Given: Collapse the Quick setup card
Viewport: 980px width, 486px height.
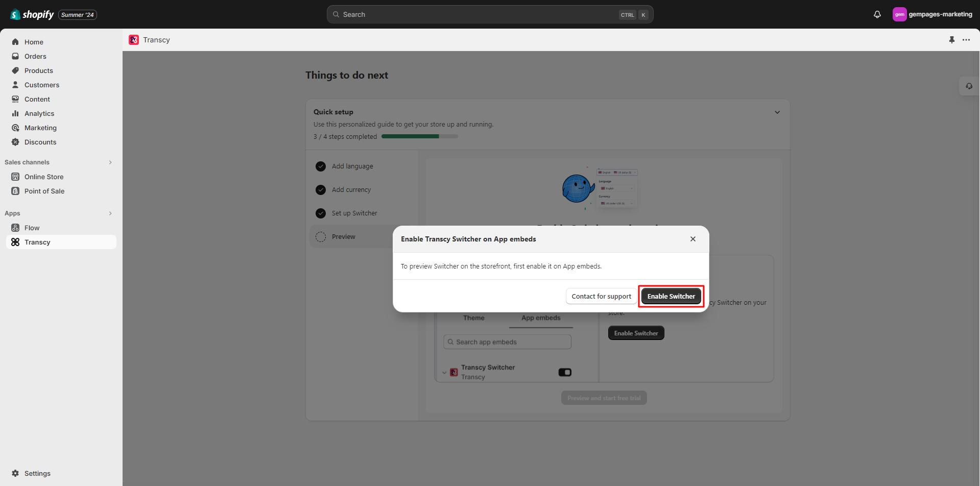Looking at the screenshot, I should [777, 112].
